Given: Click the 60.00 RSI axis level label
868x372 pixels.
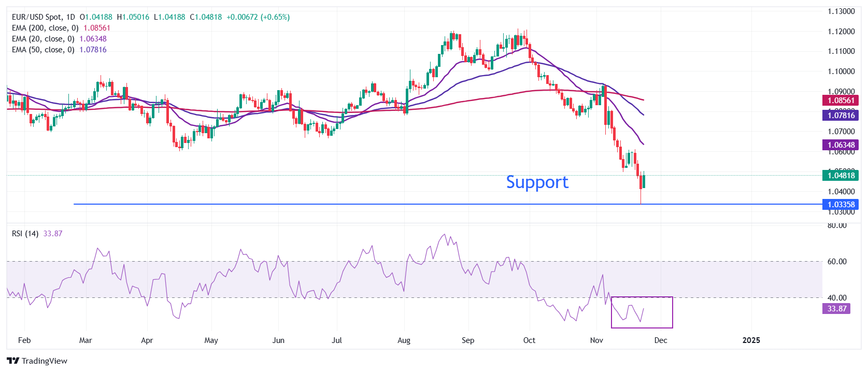Looking at the screenshot, I should (x=837, y=262).
